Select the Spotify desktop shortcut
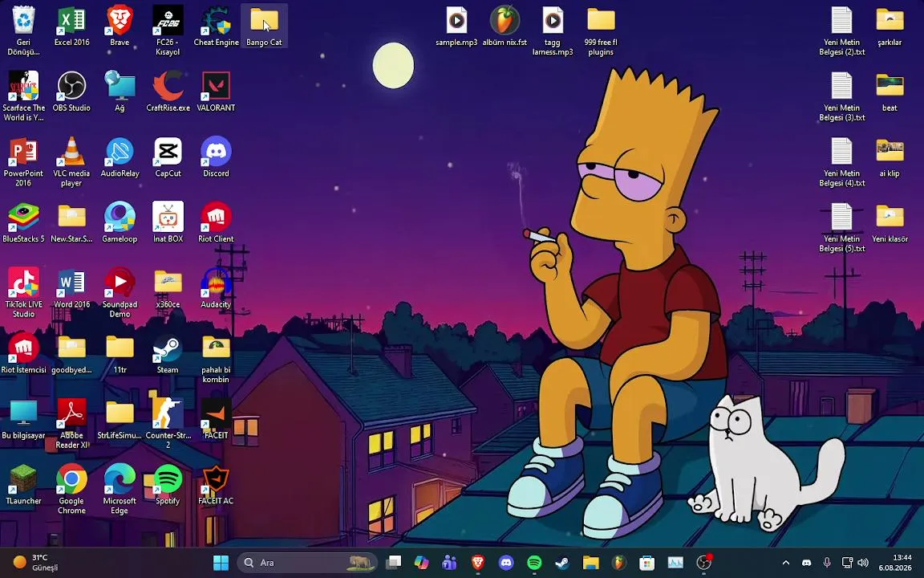The image size is (924, 578). coord(168,484)
